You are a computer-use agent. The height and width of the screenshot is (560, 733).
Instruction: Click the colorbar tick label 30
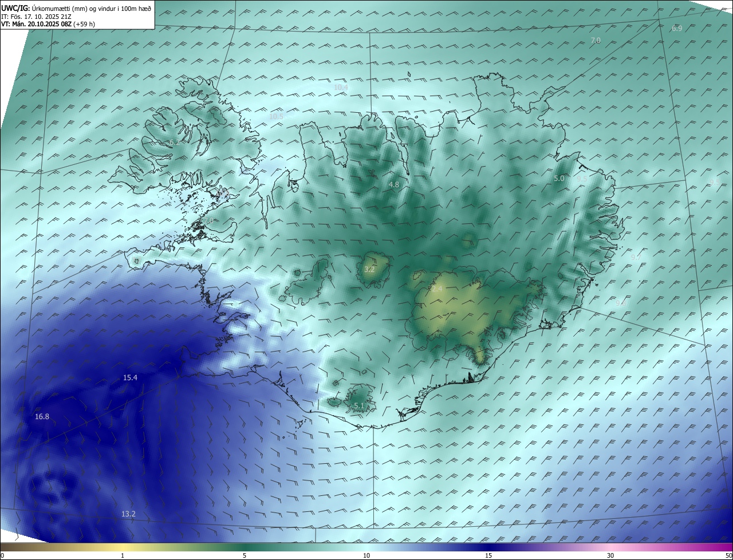[610, 555]
